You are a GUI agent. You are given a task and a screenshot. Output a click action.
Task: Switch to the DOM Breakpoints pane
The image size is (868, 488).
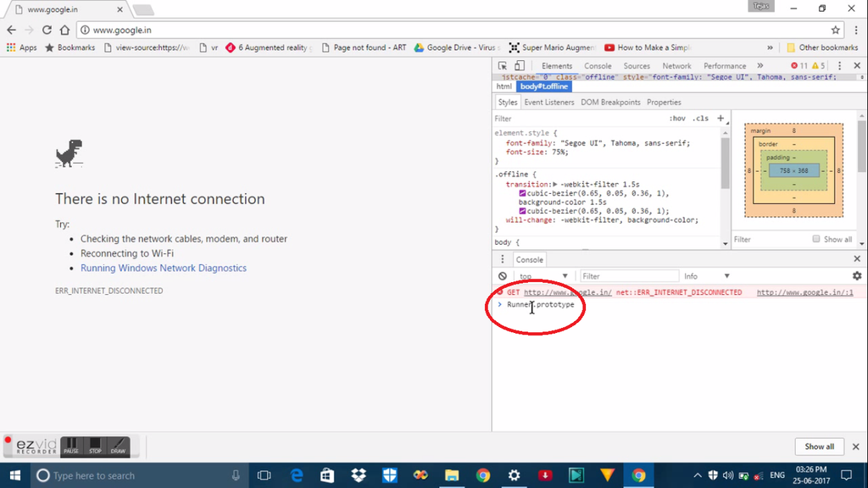pyautogui.click(x=610, y=103)
